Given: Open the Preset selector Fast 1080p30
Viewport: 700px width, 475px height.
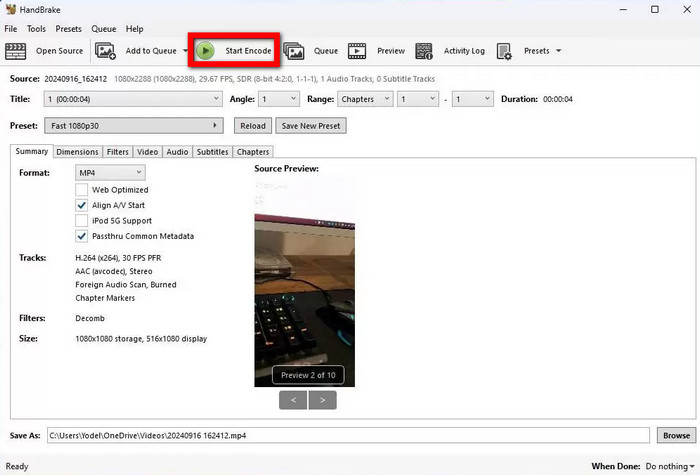Looking at the screenshot, I should [x=133, y=125].
